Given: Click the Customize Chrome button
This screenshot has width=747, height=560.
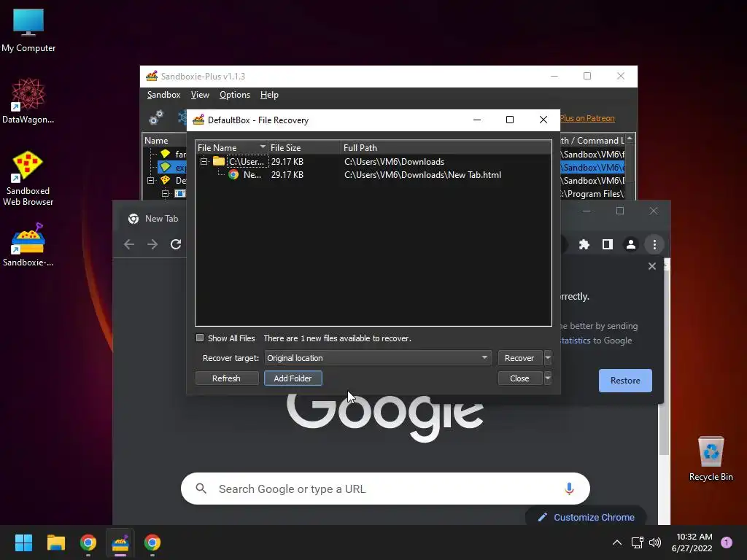Looking at the screenshot, I should (x=587, y=517).
